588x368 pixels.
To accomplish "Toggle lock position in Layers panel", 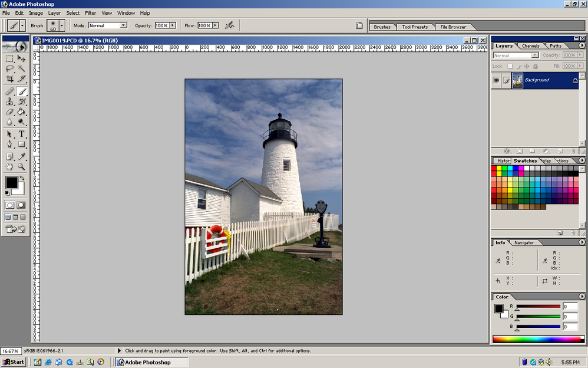I will click(527, 66).
